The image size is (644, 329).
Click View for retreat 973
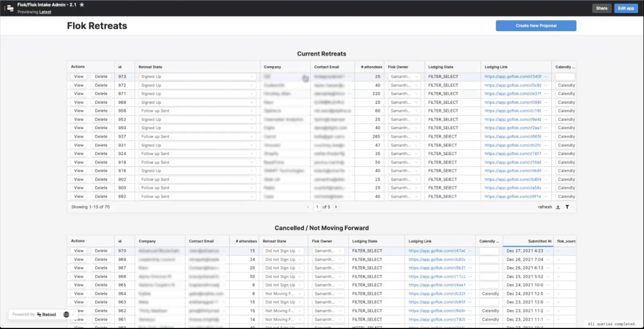point(79,76)
